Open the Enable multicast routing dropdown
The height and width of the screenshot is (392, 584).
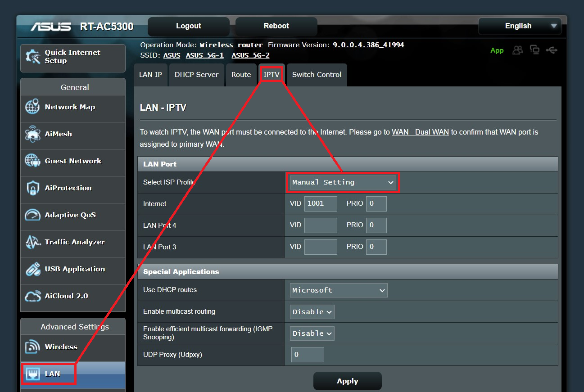(312, 312)
